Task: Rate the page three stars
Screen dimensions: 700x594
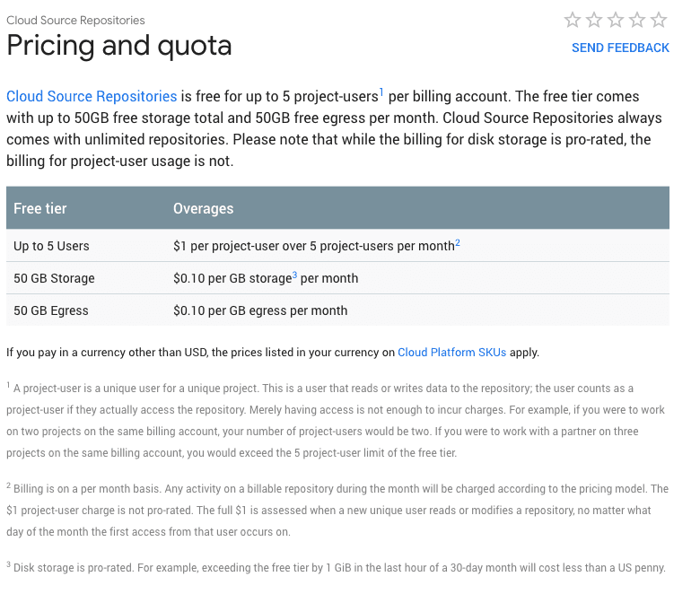Action: point(616,20)
